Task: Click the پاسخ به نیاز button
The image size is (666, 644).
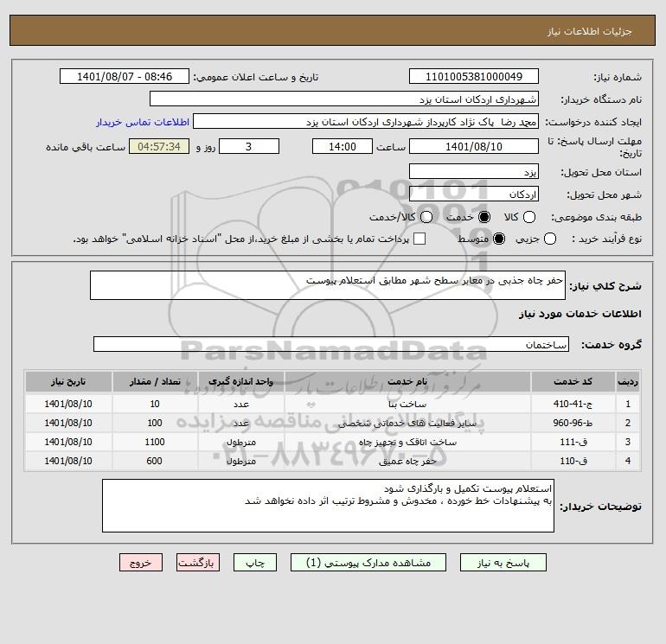Action: [x=503, y=563]
